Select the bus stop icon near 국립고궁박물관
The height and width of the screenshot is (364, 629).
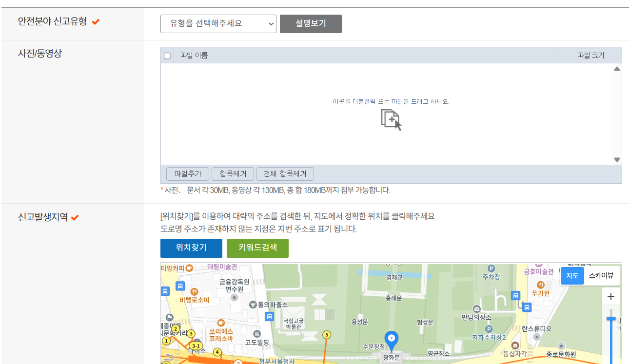270,316
